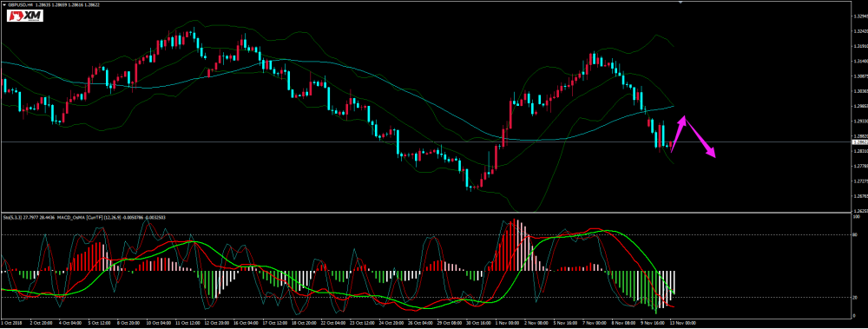Screen dimensions: 868x329
Task: Click the '13 Nov 00:00' time axis label
Action: coord(682,323)
